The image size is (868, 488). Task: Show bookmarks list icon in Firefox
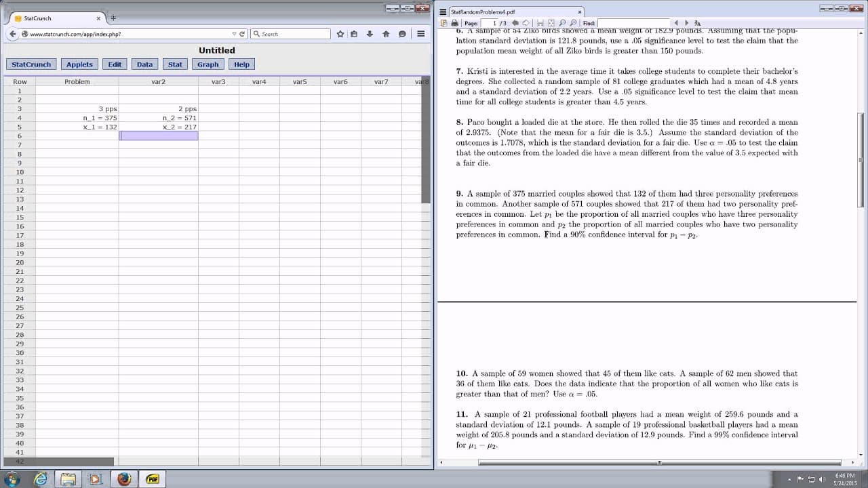[354, 34]
